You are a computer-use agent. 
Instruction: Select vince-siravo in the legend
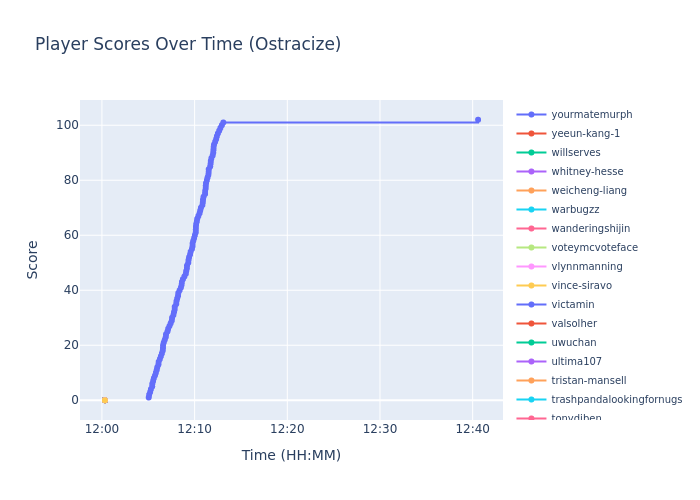point(581,286)
